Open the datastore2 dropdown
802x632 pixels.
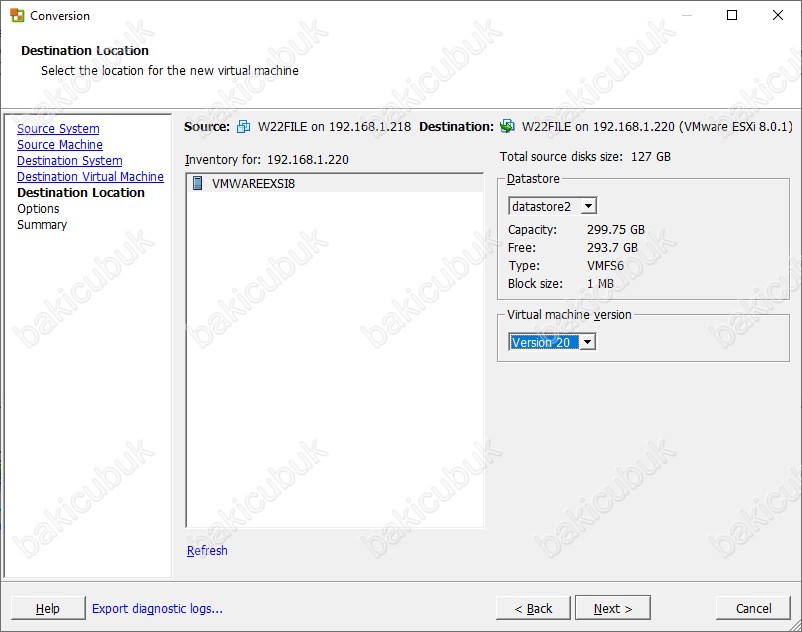pyautogui.click(x=588, y=206)
